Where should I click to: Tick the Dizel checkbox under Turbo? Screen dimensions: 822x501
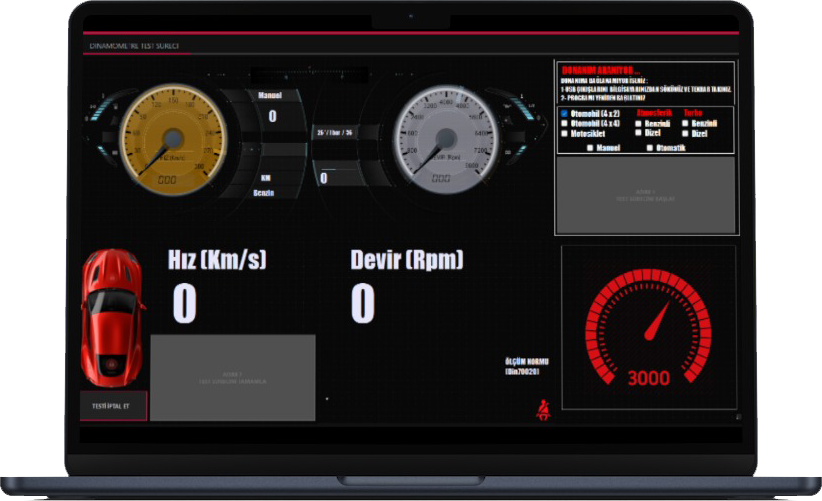(687, 133)
